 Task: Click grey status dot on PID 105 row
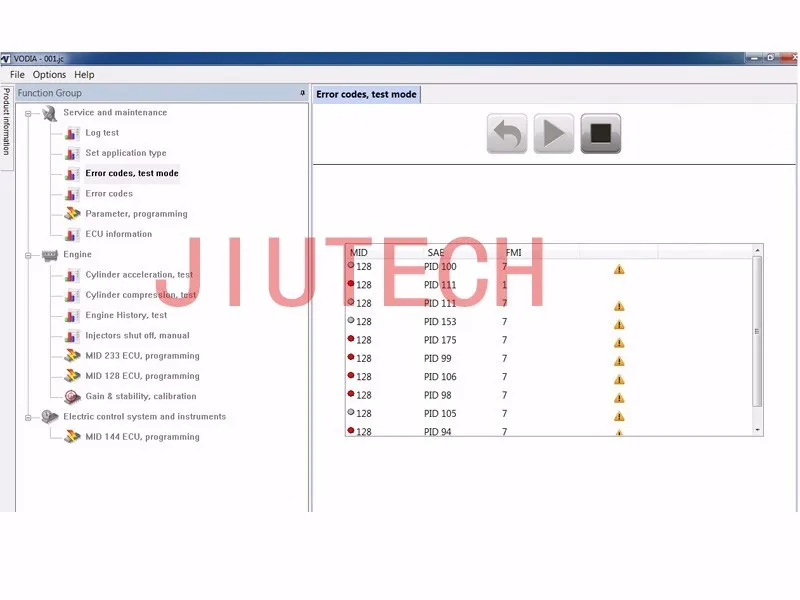(351, 412)
